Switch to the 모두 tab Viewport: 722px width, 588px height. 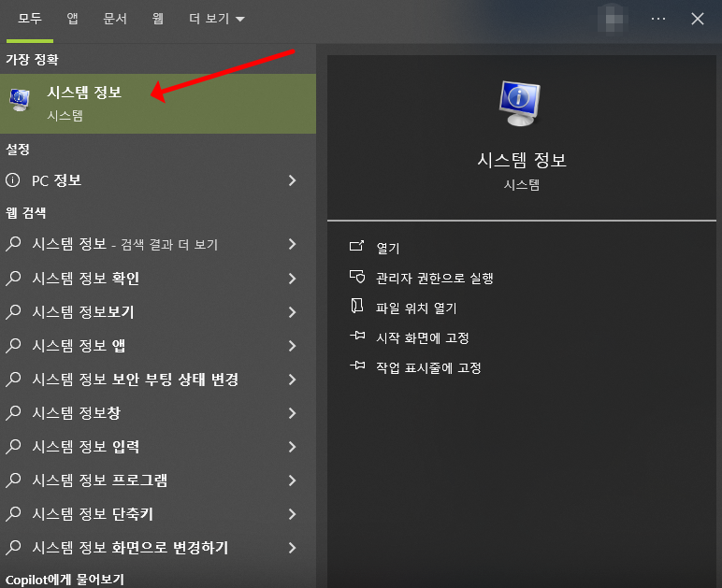[x=30, y=19]
